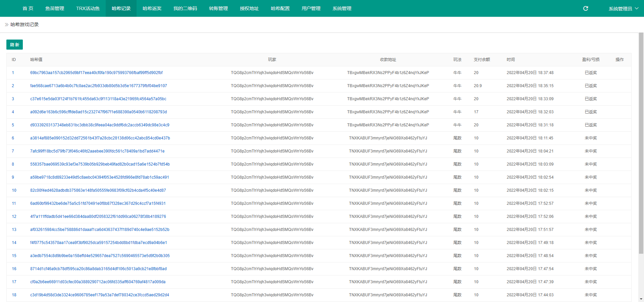The image size is (644, 302).
Task: Open hash link starting af032615984cc
Action: 100,230
